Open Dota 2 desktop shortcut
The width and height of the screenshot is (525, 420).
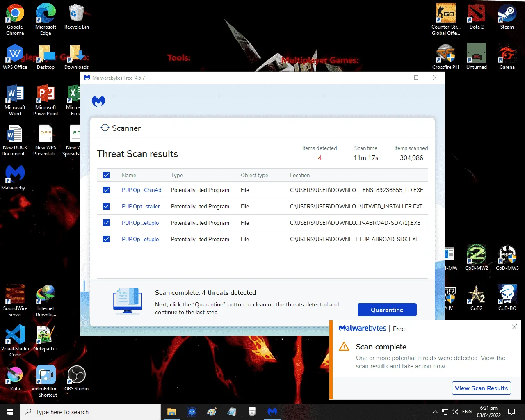pyautogui.click(x=476, y=16)
